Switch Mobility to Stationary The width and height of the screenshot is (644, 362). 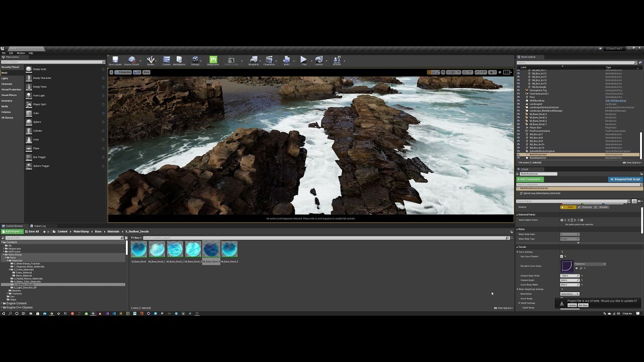pyautogui.click(x=587, y=207)
